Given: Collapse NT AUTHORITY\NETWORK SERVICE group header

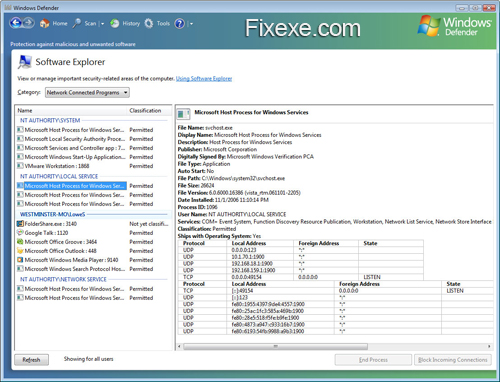Looking at the screenshot, I should [x=63, y=279].
